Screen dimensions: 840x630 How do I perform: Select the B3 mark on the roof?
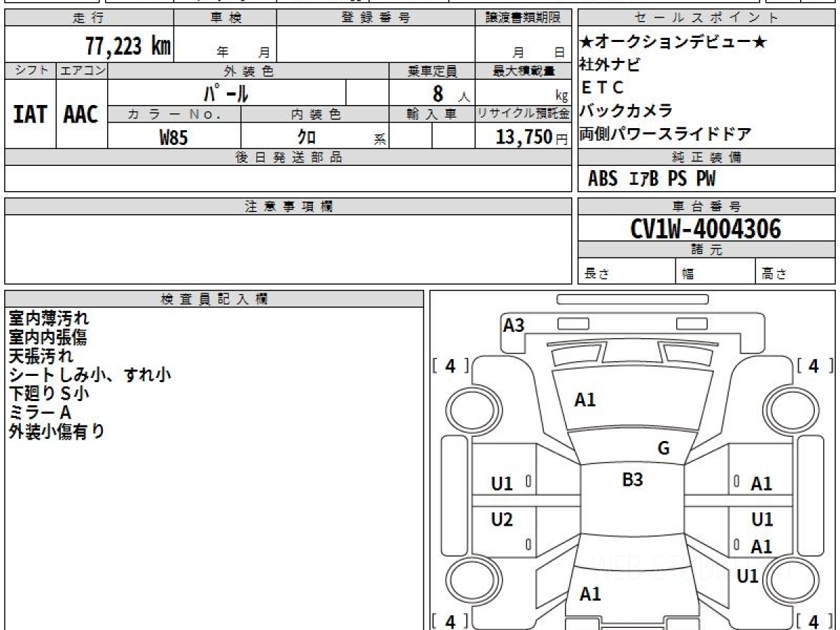pos(633,480)
